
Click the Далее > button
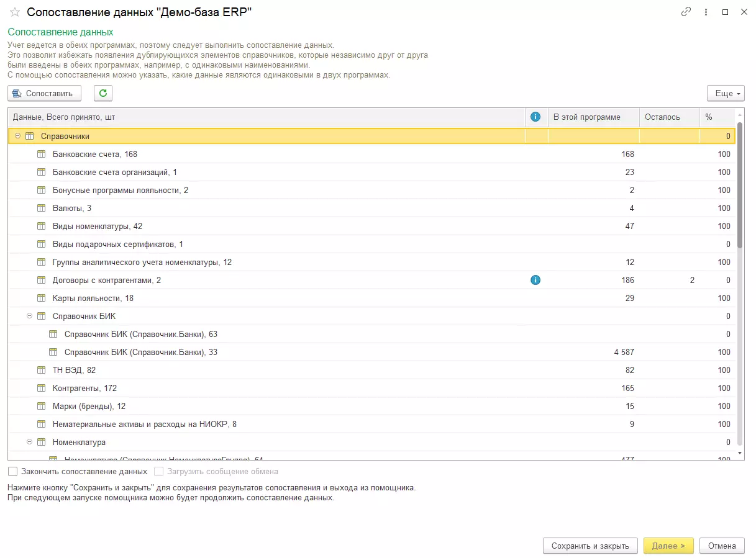pyautogui.click(x=668, y=546)
